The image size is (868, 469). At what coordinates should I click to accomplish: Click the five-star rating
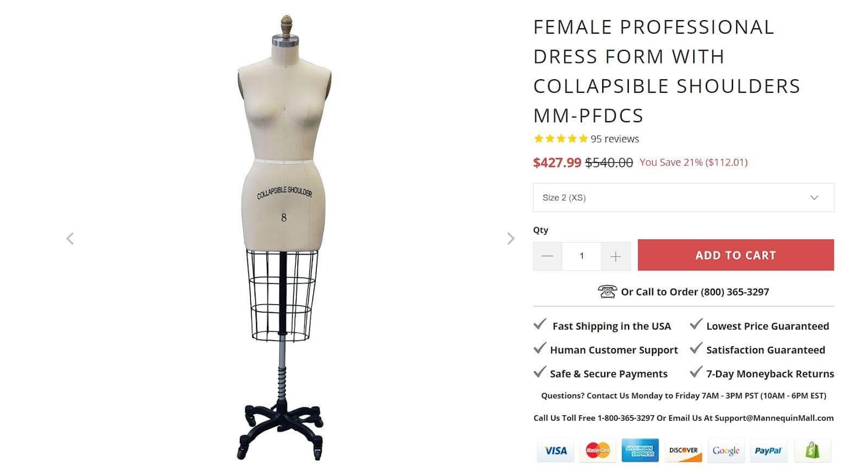pos(560,139)
